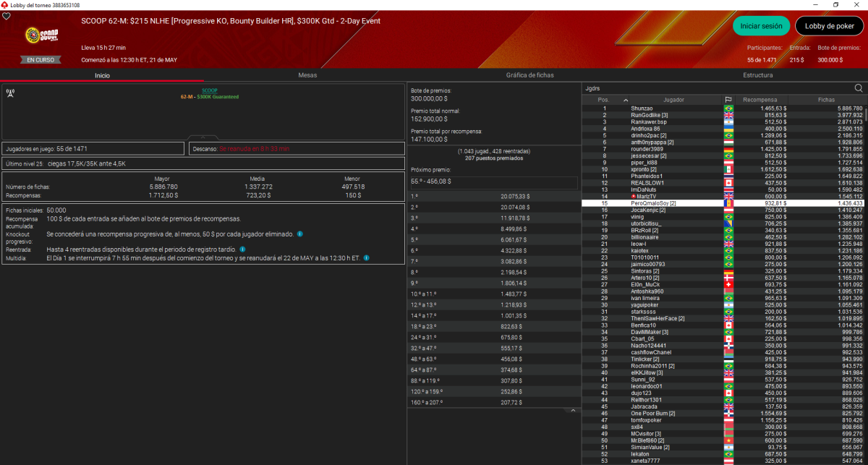Open the Estructura tab
The width and height of the screenshot is (868, 465).
[758, 75]
